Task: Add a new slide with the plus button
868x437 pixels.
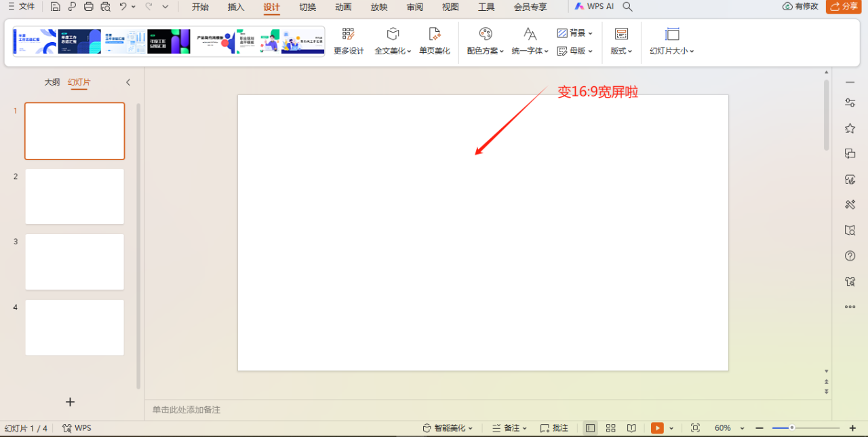Action: click(69, 402)
